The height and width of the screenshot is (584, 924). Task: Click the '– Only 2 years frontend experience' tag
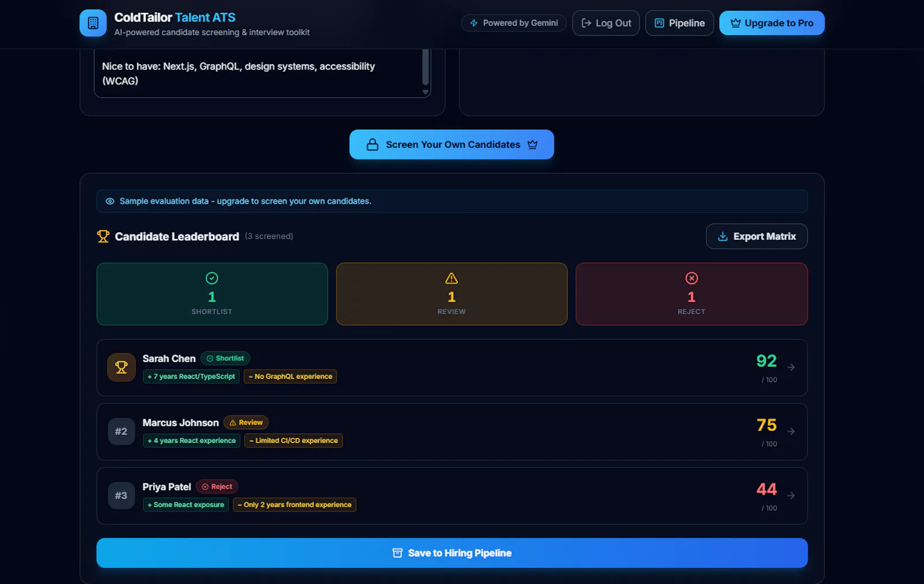pyautogui.click(x=295, y=505)
